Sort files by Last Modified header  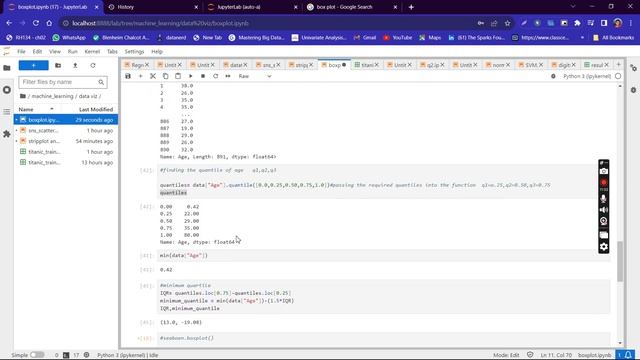(x=96, y=109)
